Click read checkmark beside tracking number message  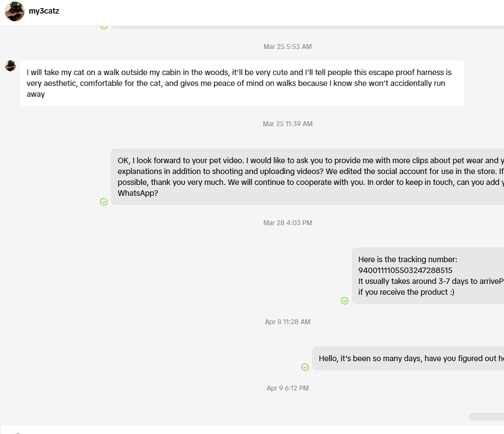345,301
